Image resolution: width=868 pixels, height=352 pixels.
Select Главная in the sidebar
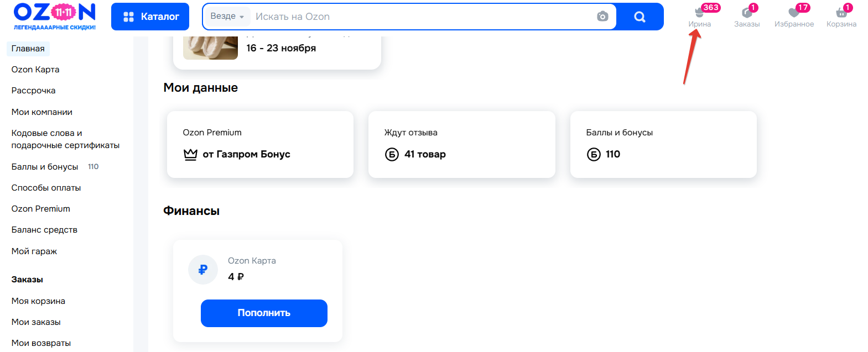[x=28, y=49]
